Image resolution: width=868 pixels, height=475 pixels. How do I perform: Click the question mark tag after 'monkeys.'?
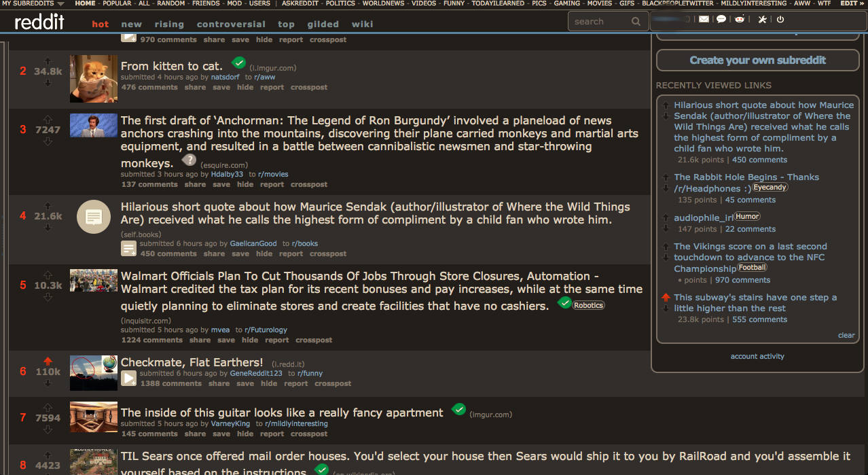point(189,160)
